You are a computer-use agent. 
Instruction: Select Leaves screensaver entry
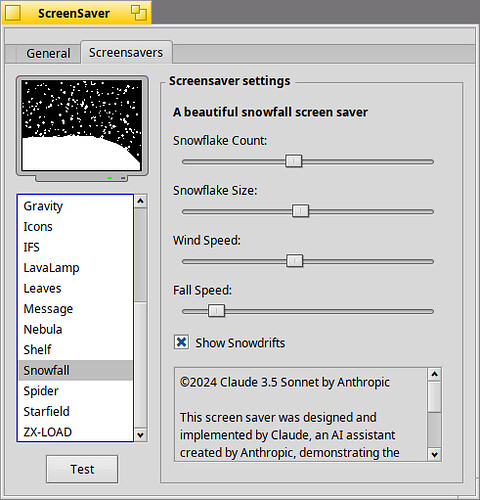pyautogui.click(x=76, y=288)
